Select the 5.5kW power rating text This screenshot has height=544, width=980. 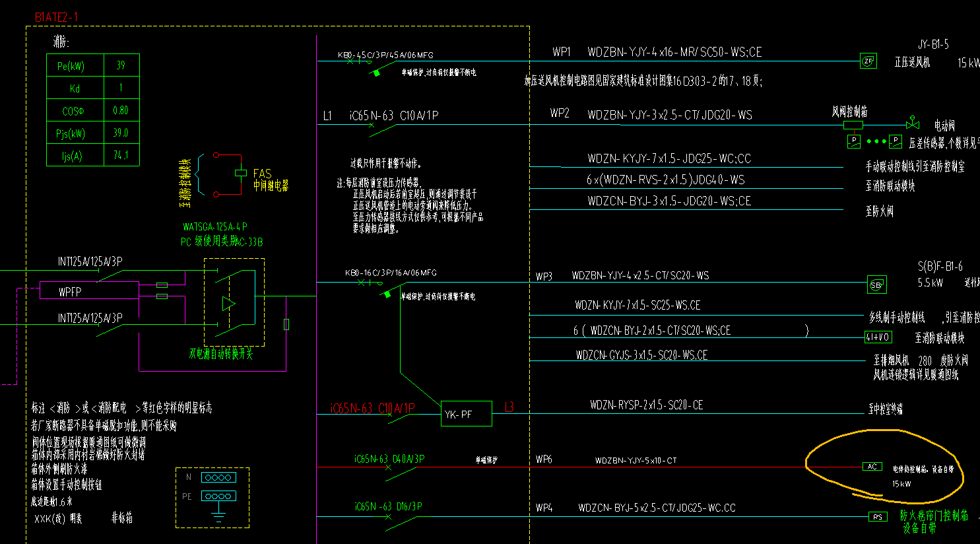931,283
